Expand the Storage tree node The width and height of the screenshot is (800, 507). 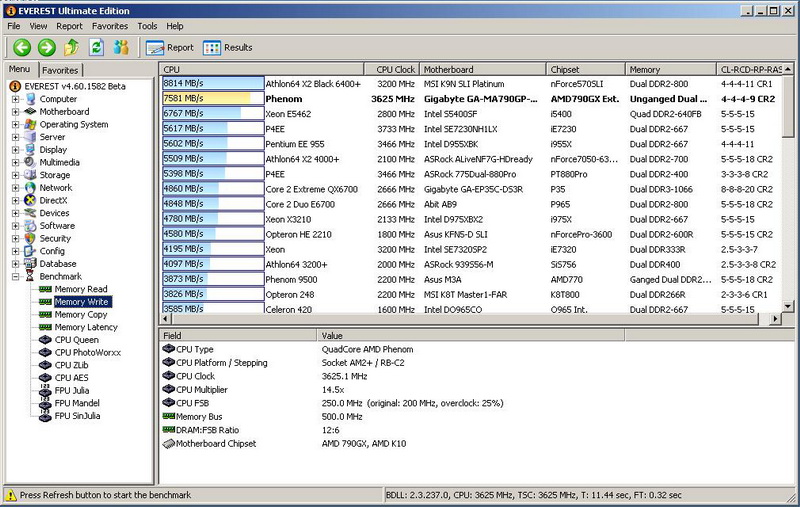15,175
